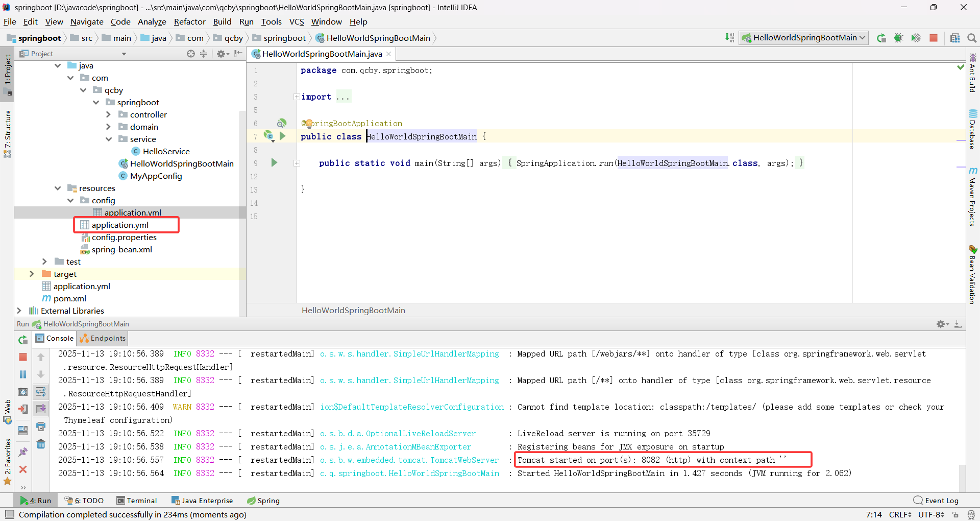Open Project Structure from the toolbar
Image resolution: width=980 pixels, height=521 pixels.
pyautogui.click(x=955, y=38)
